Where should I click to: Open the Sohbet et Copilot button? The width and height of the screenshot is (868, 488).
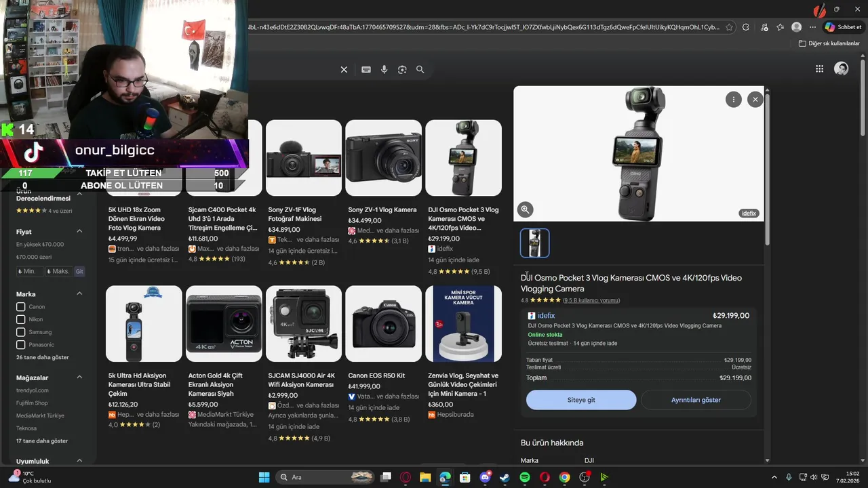coord(844,27)
